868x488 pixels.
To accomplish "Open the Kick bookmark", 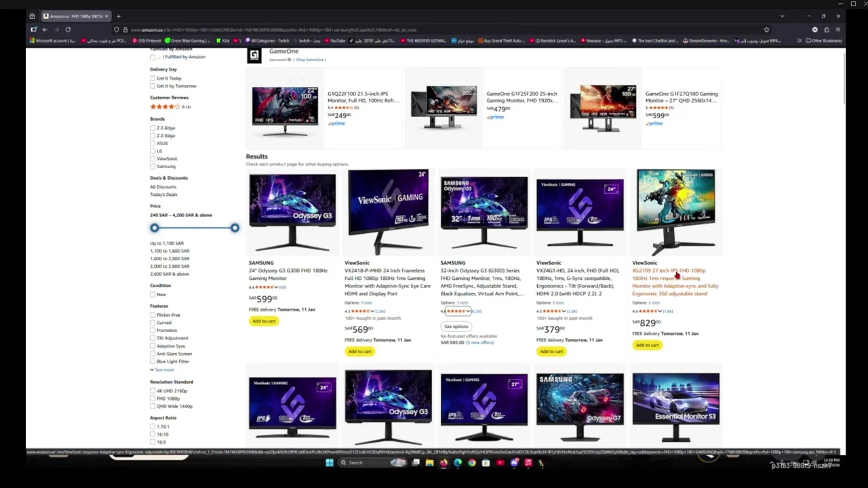I will (x=222, y=41).
